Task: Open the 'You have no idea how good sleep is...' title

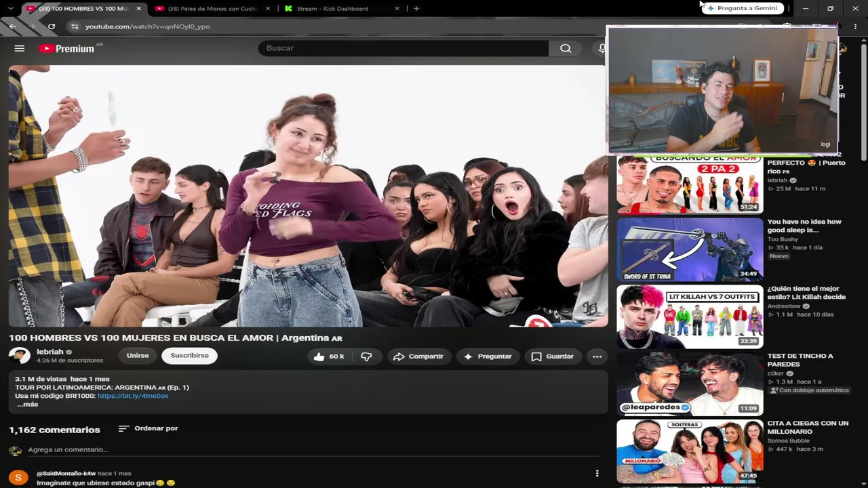Action: click(804, 226)
